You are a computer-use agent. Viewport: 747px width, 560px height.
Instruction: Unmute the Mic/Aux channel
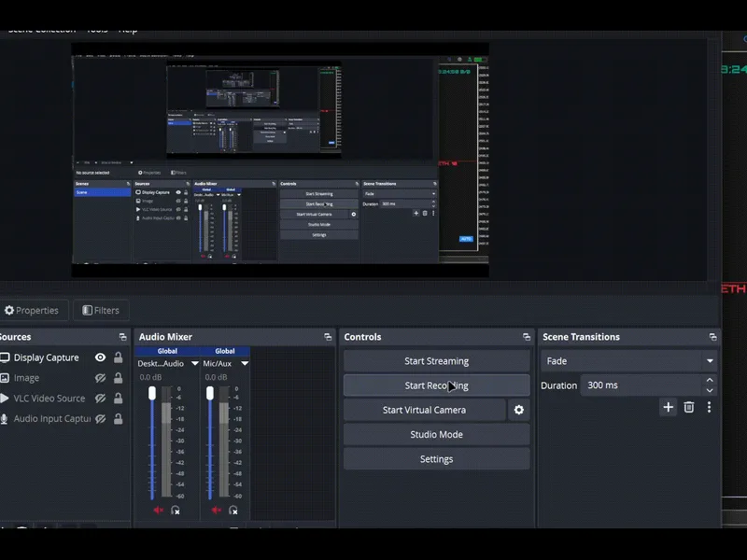click(217, 510)
